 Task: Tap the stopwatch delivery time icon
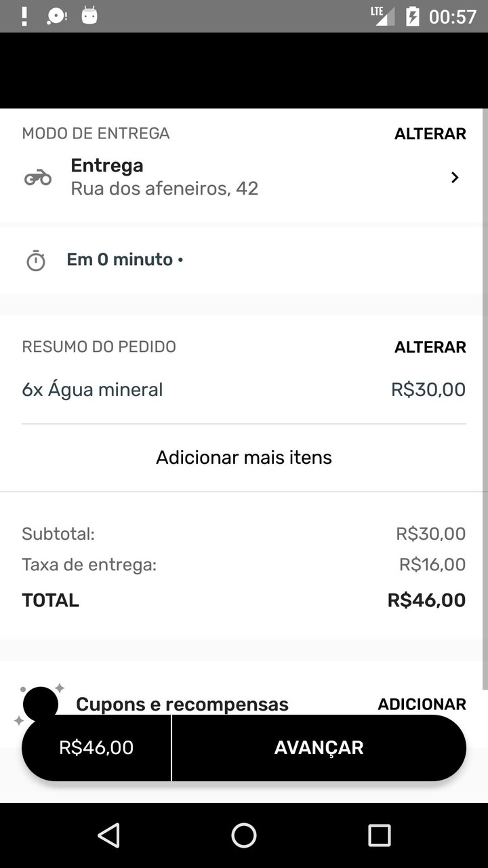(36, 260)
